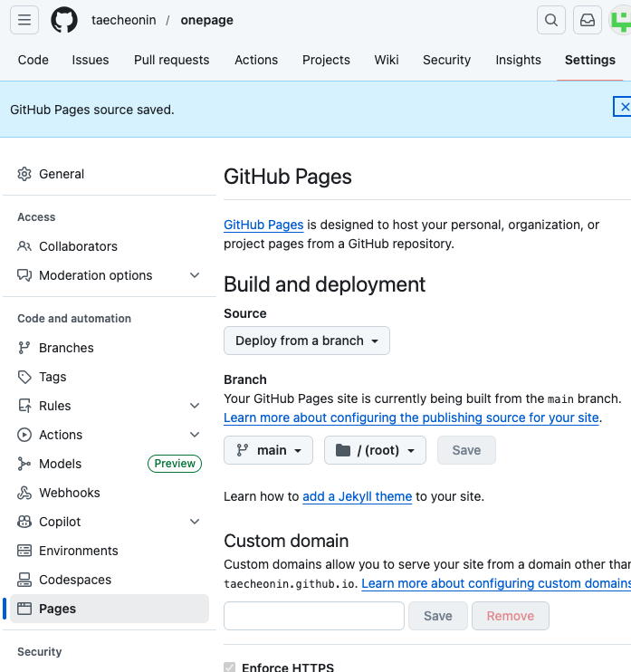The height and width of the screenshot is (672, 631).
Task: Click the Moderation options comment icon
Action: click(x=24, y=275)
